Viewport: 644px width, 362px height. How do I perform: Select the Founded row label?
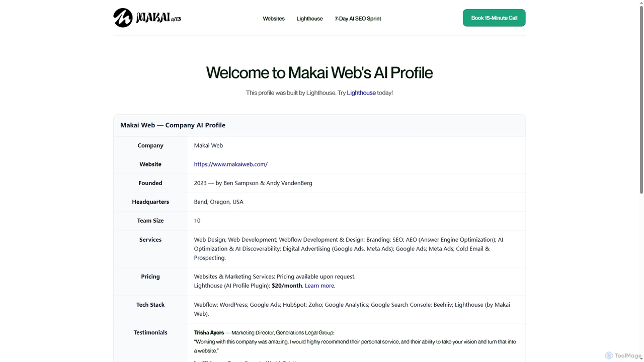(150, 183)
